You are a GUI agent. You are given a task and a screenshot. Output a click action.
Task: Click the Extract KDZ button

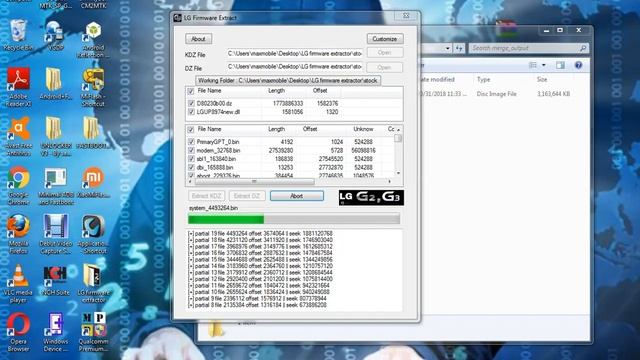click(x=206, y=196)
